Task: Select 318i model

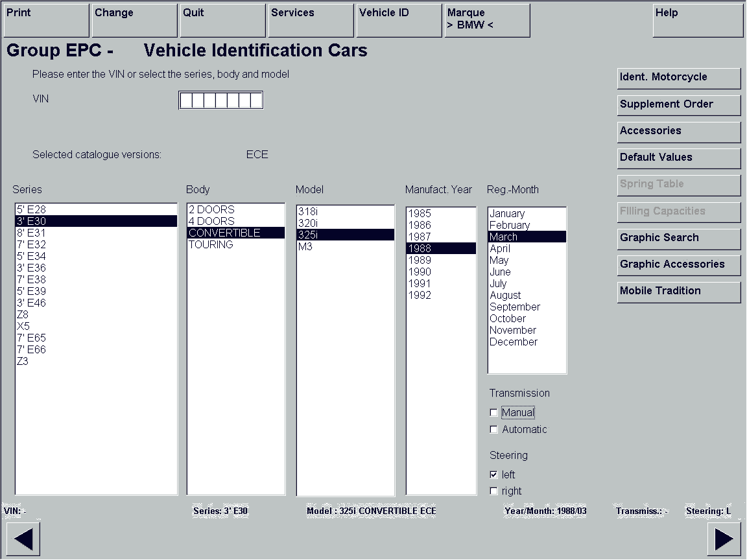Action: (x=346, y=211)
